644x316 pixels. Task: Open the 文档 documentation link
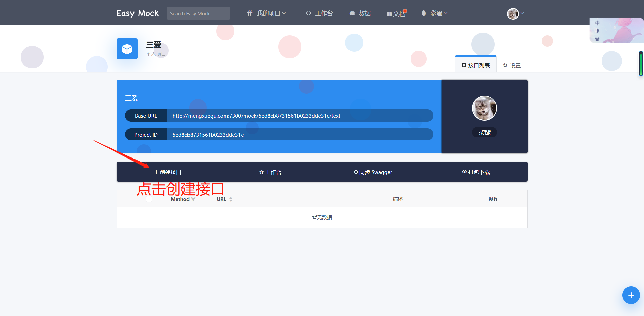pyautogui.click(x=399, y=14)
